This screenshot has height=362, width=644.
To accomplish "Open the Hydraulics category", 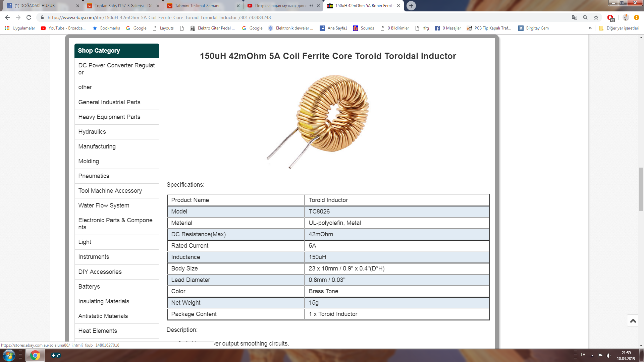I will pyautogui.click(x=117, y=132).
